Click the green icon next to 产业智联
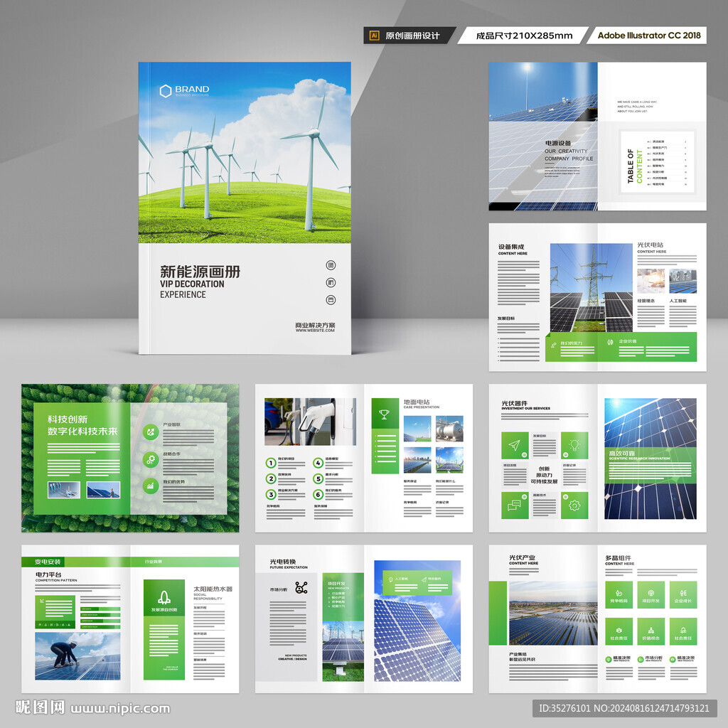Image resolution: width=728 pixels, height=728 pixels. tap(151, 432)
